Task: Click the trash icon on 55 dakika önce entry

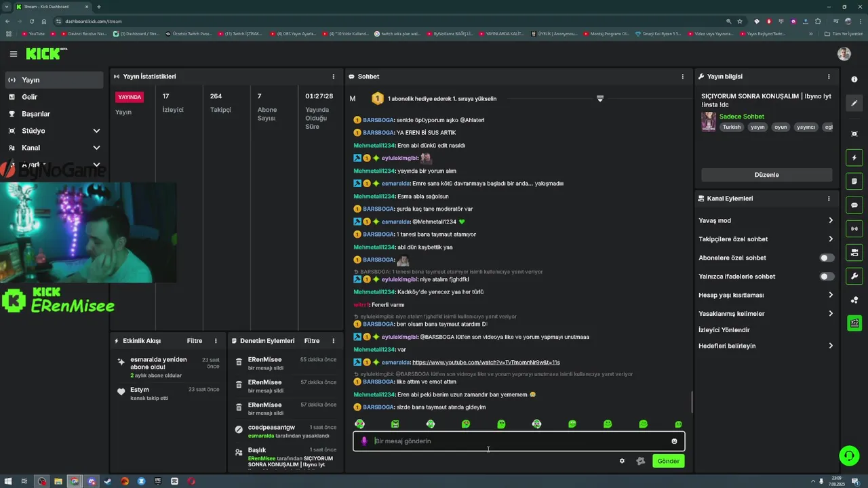Action: [239, 363]
